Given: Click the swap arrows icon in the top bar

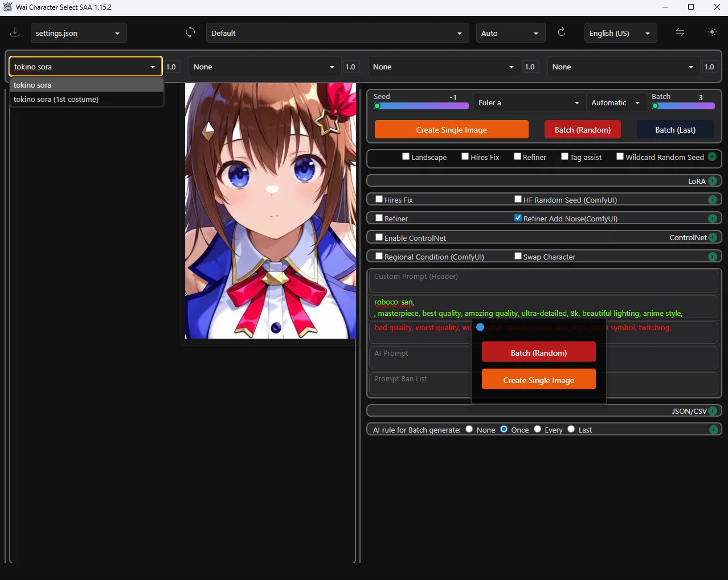Looking at the screenshot, I should click(x=680, y=32).
